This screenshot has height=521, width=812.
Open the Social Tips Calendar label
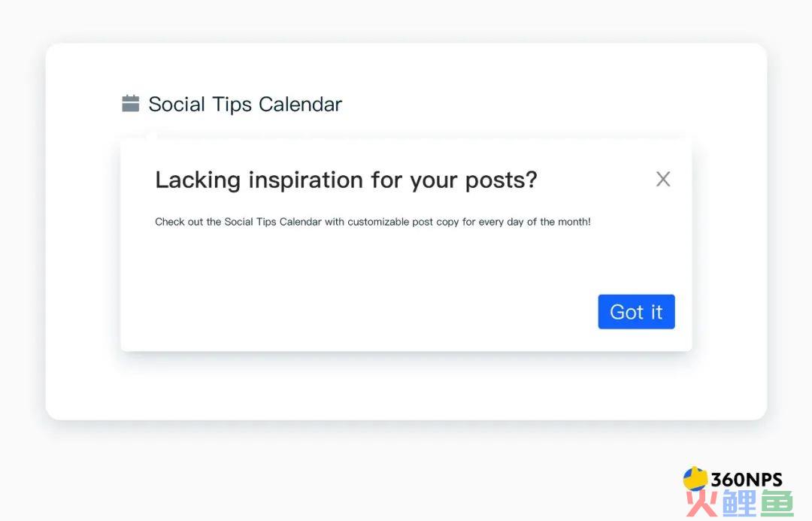[x=245, y=104]
